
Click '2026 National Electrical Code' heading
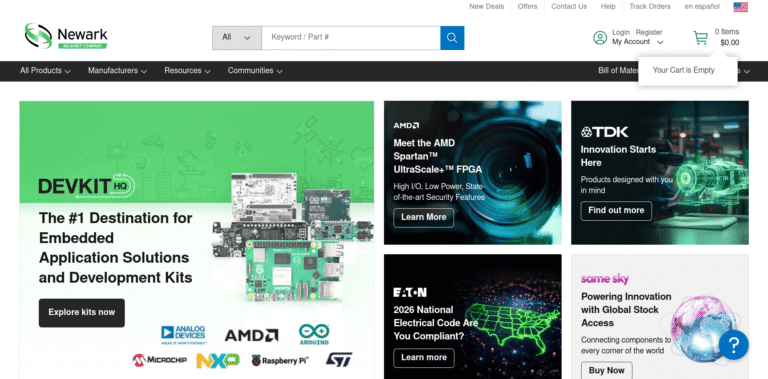click(x=435, y=323)
